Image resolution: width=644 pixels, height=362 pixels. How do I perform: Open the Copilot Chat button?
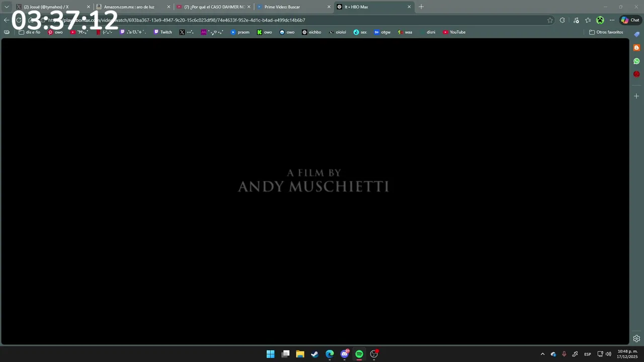630,20
